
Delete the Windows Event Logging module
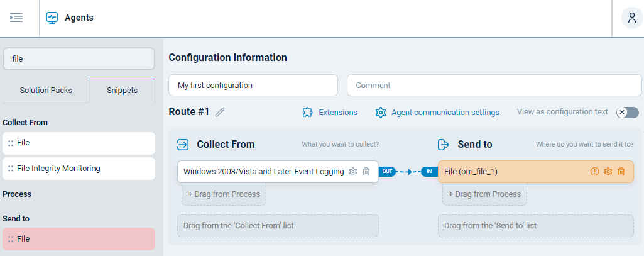(x=366, y=172)
